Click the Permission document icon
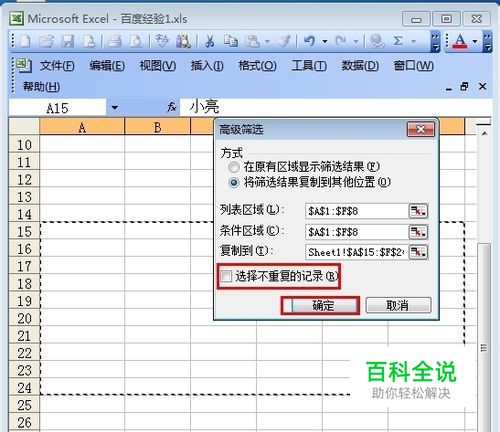 tap(89, 41)
